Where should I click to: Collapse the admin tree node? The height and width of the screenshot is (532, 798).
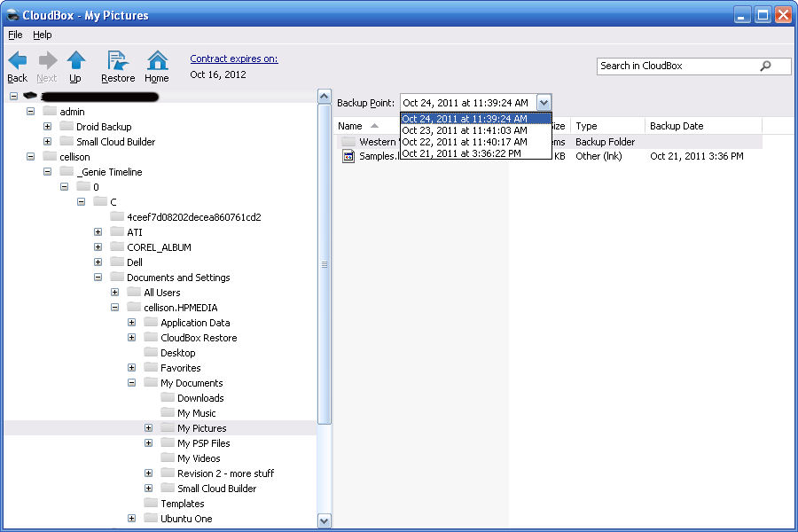point(30,111)
